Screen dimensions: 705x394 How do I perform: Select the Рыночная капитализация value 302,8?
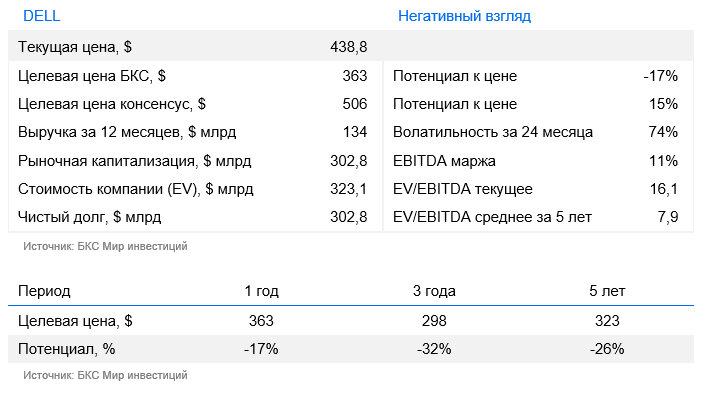[348, 161]
